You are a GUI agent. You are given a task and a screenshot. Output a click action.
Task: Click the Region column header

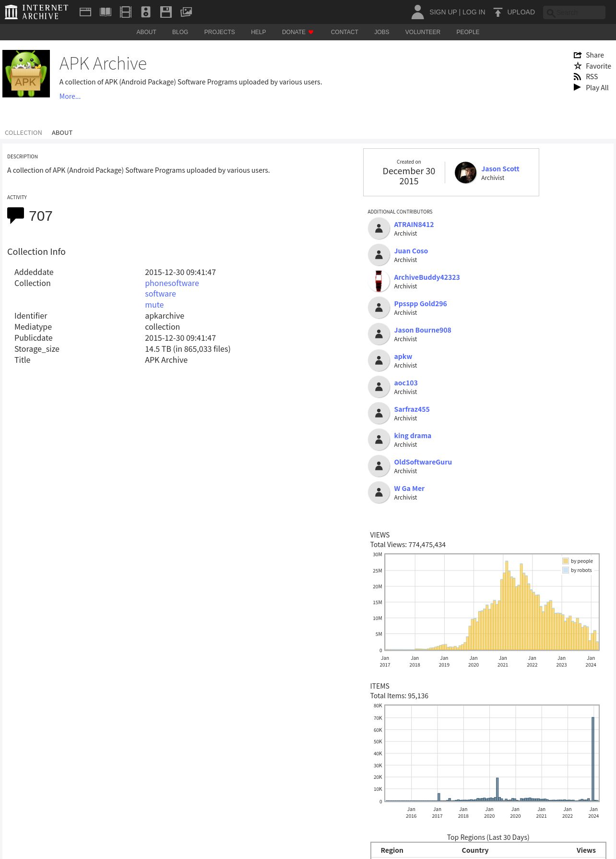click(x=392, y=850)
